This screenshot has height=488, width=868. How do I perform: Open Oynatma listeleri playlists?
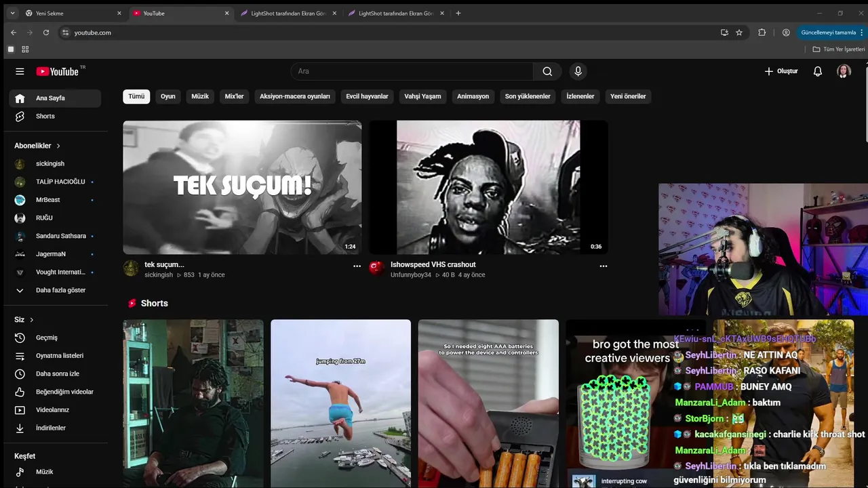(55, 356)
